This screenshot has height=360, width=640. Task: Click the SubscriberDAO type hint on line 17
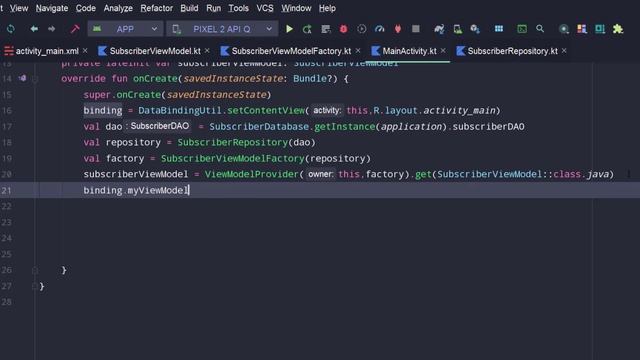point(160,126)
